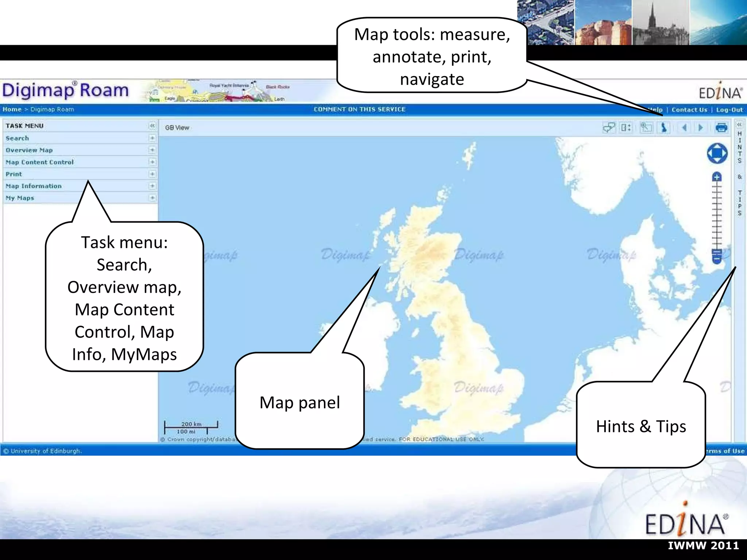Click the Digimap Roam logo
747x560 pixels.
click(x=66, y=90)
